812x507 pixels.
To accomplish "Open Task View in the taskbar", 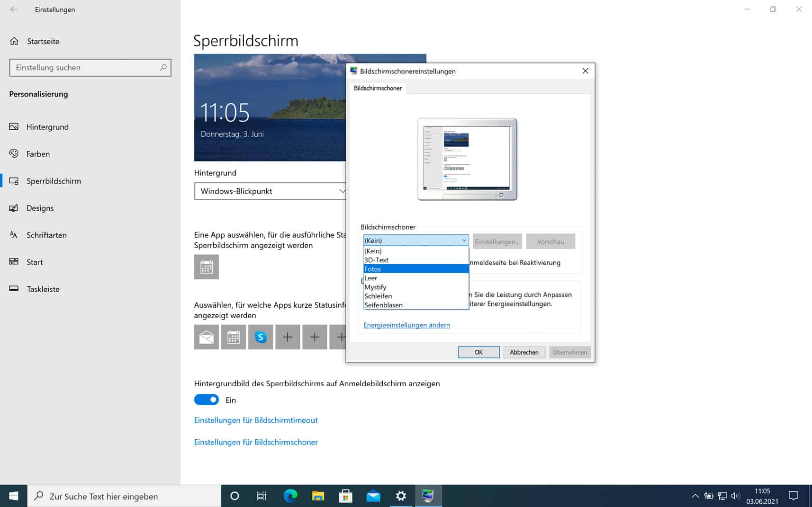I will tap(262, 496).
